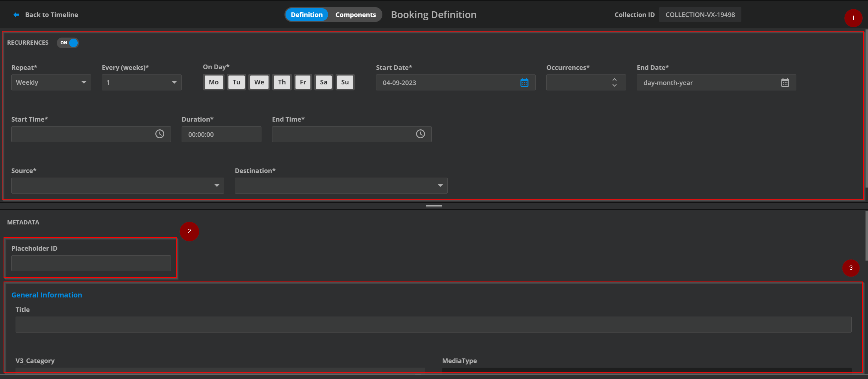
Task: Open the Repeat Weekly dropdown
Action: coord(51,83)
